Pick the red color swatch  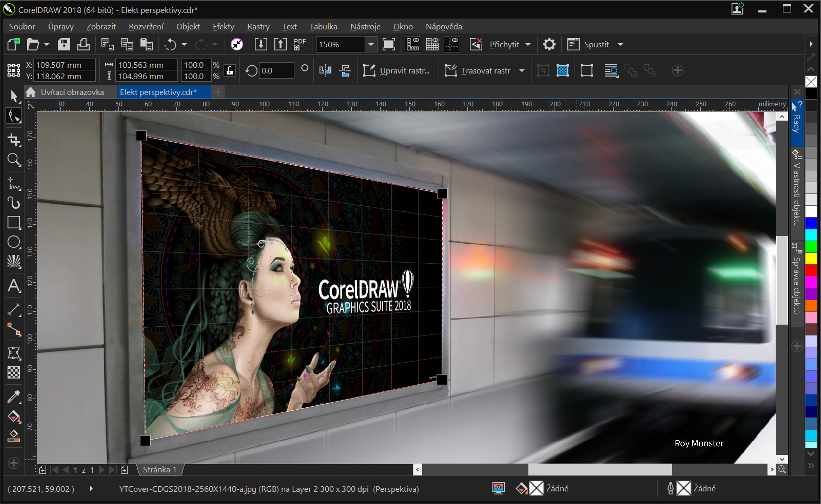pyautogui.click(x=811, y=270)
